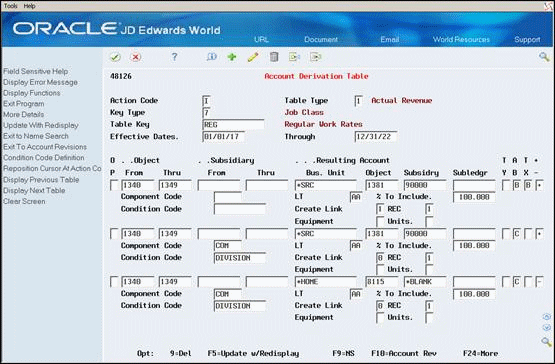Click first row empty Component Code field
This screenshot has height=364, width=555.
pyautogui.click(x=228, y=197)
